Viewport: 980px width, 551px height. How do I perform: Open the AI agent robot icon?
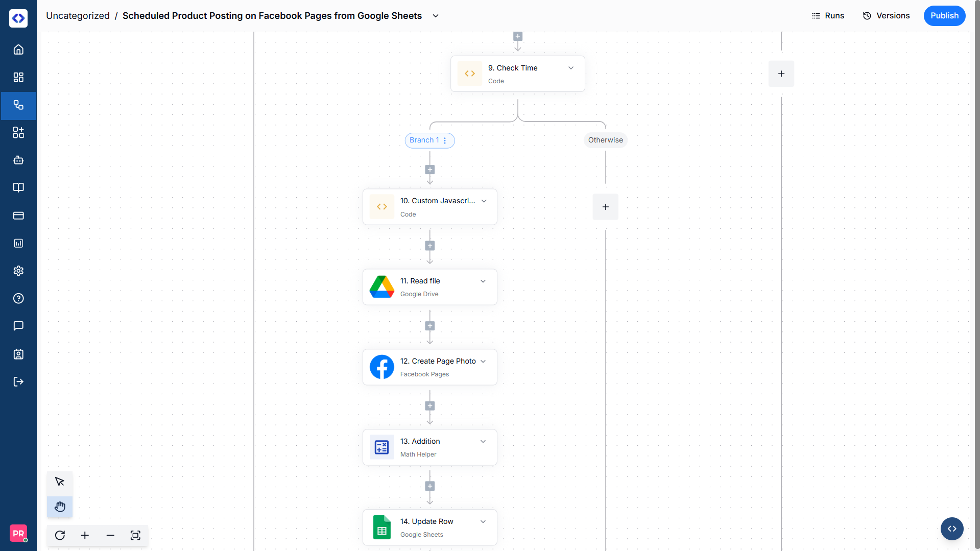tap(18, 160)
